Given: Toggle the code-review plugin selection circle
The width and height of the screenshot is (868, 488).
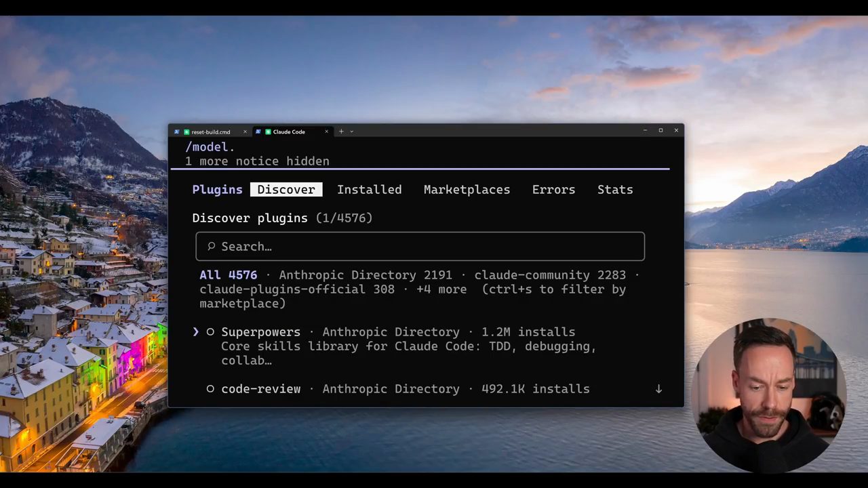Looking at the screenshot, I should pos(210,389).
